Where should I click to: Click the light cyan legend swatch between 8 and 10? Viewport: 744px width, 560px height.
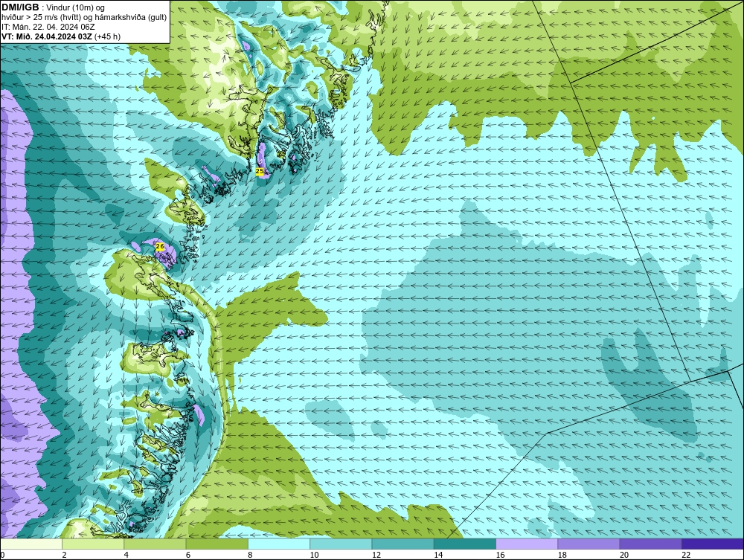click(x=279, y=544)
